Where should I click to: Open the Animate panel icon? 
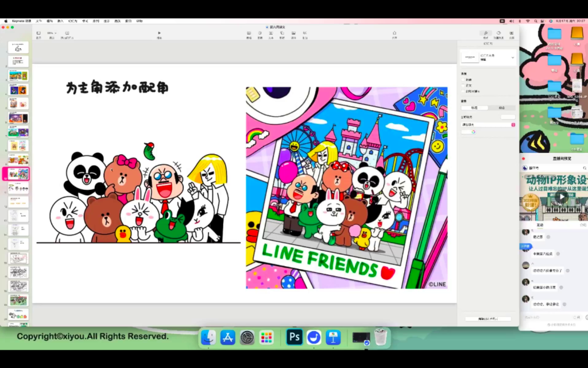tap(498, 33)
